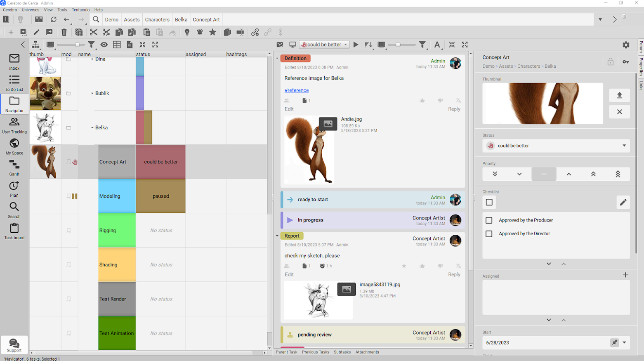Image resolution: width=644 pixels, height=361 pixels.
Task: Open Andie.jpg squirrel image thumbnail
Action: click(309, 149)
